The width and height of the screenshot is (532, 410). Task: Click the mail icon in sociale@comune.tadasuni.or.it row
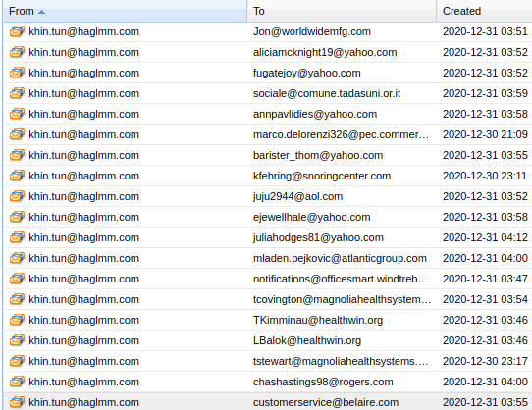coord(17,93)
